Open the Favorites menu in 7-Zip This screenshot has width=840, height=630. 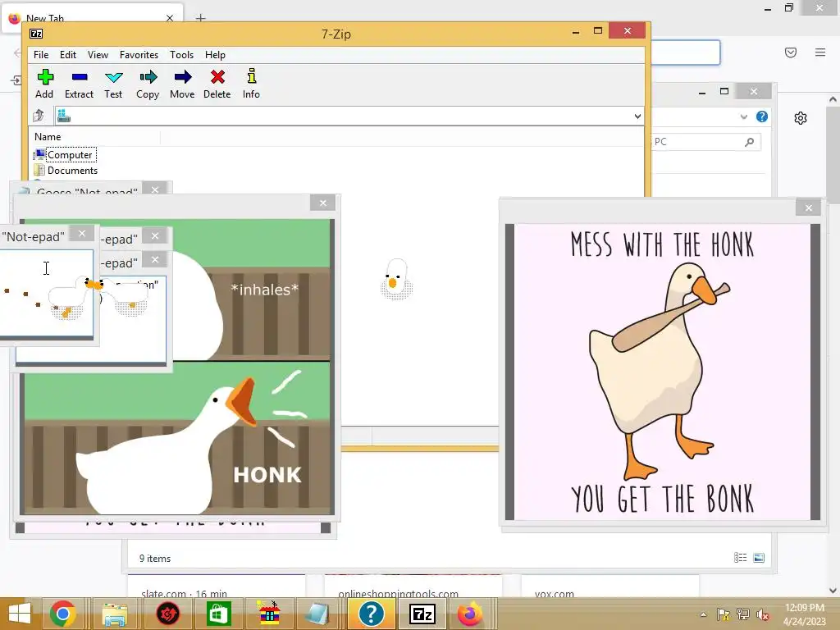[139, 55]
